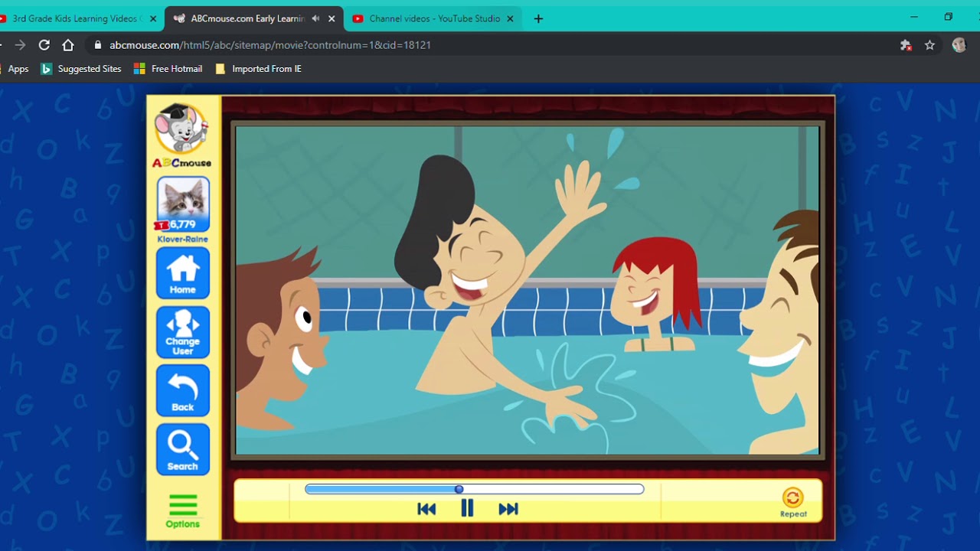
Task: Mute the ABCmouse tab audio icon
Action: click(315, 18)
